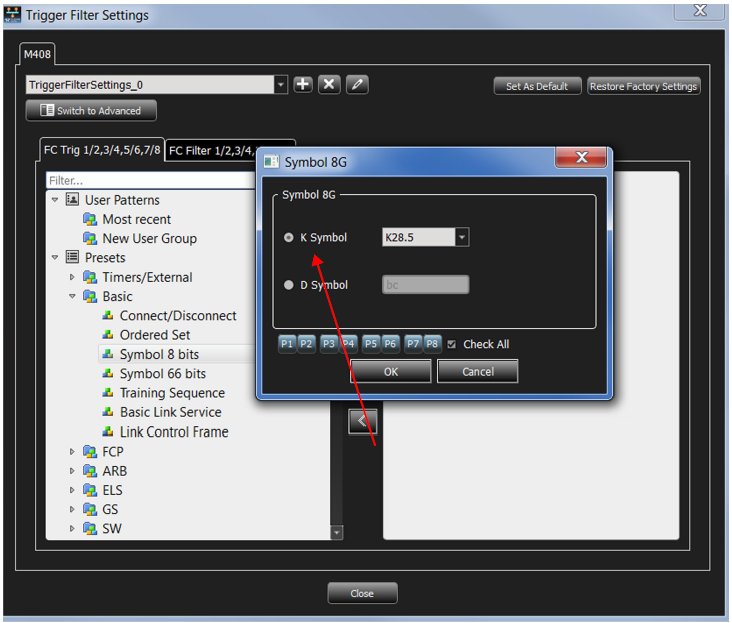Select the K Symbol radio button
732x623 pixels.
pyautogui.click(x=289, y=238)
